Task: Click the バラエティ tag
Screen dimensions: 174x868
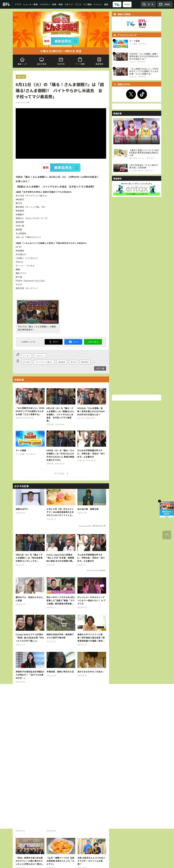Action: click(x=40, y=356)
